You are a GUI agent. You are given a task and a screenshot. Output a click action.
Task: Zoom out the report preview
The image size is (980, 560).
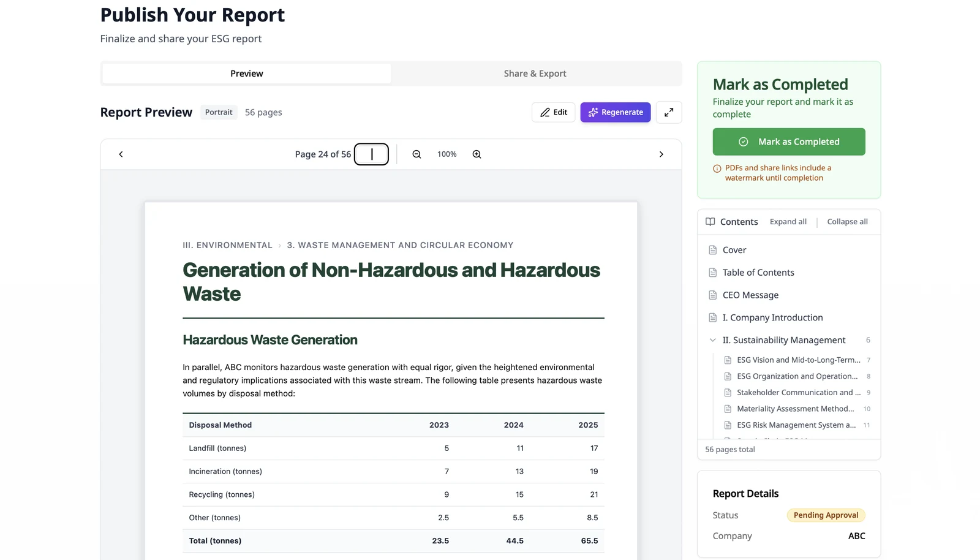(x=417, y=154)
